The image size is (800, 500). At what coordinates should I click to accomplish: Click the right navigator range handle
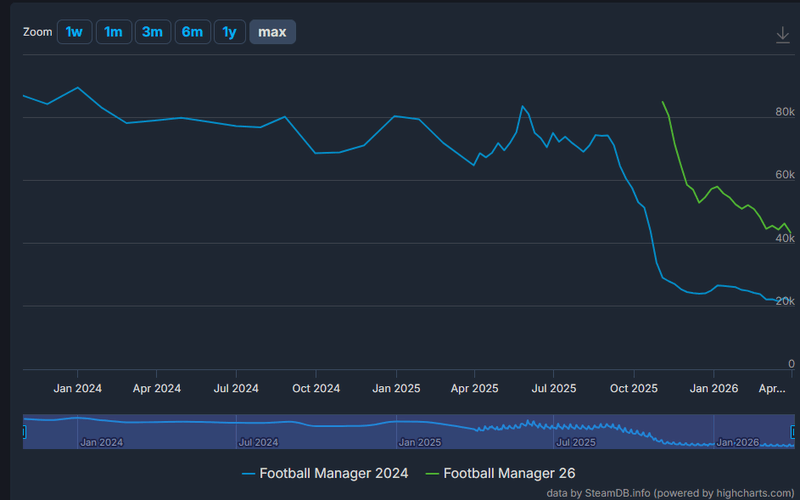tap(793, 432)
